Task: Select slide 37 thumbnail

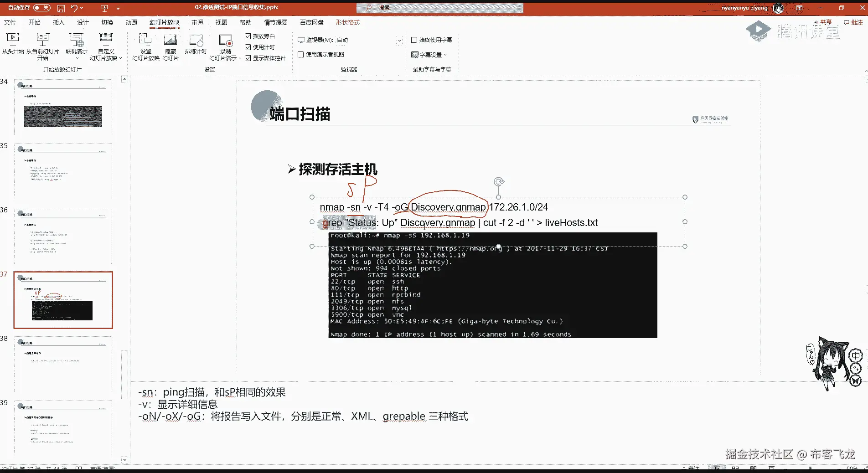Action: pyautogui.click(x=63, y=300)
